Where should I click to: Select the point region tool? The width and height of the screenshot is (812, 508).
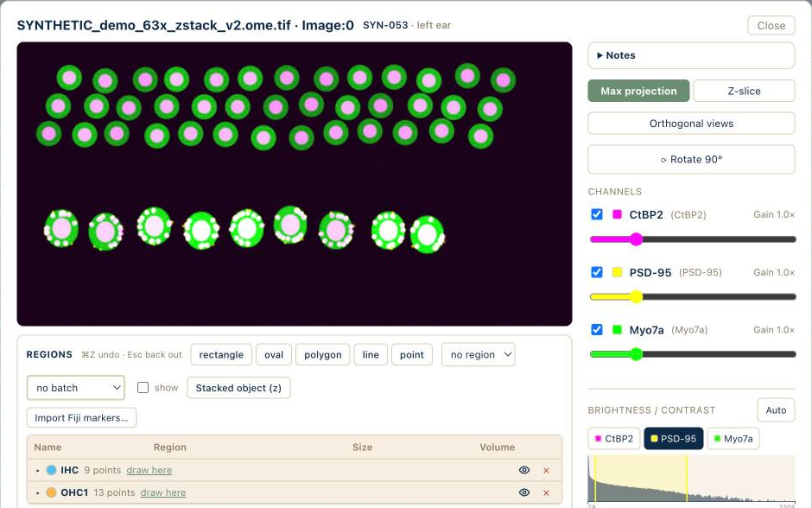pyautogui.click(x=412, y=355)
